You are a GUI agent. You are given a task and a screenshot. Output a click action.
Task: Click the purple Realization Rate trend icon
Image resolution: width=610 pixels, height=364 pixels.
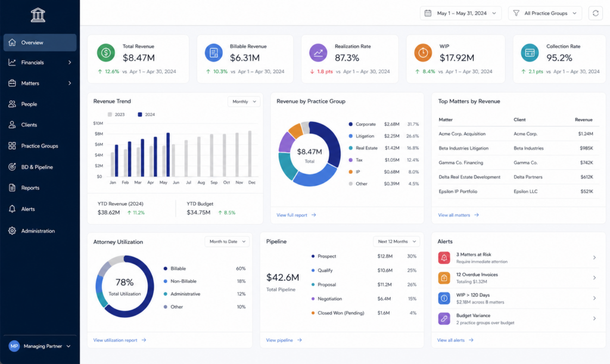click(318, 53)
